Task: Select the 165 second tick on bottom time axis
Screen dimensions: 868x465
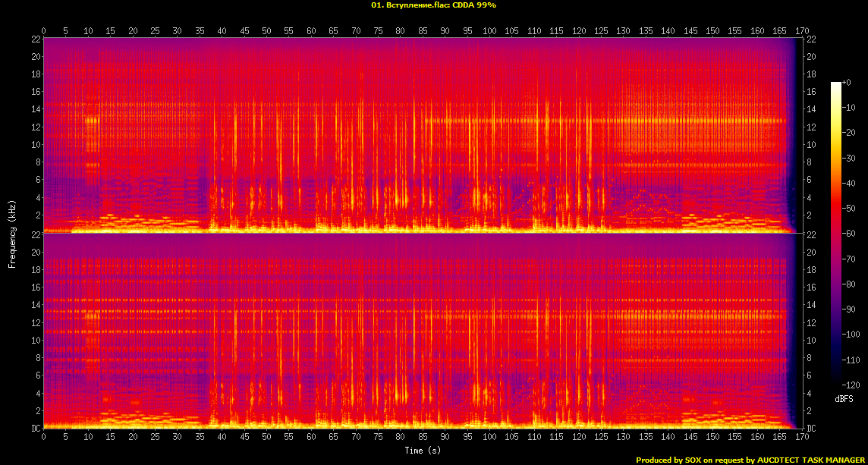Action: pos(779,437)
